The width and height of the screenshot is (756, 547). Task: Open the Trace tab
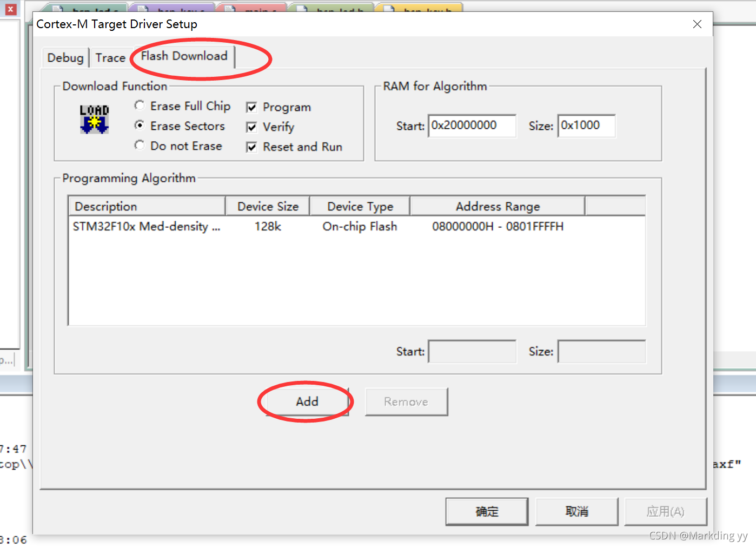click(x=110, y=58)
